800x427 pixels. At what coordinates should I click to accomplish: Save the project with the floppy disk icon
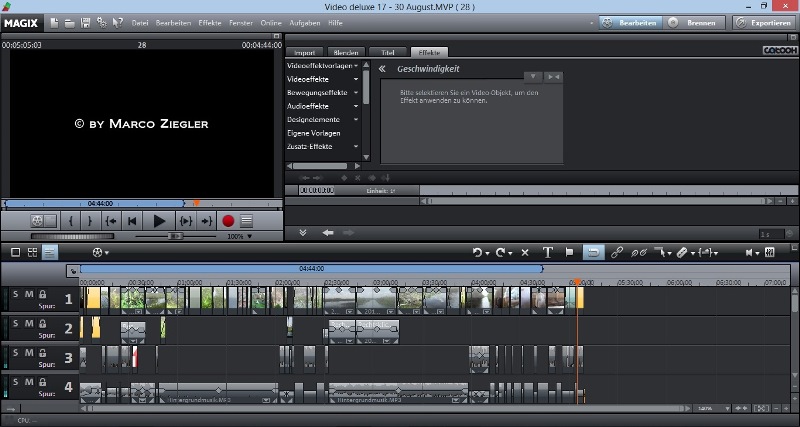pos(86,23)
